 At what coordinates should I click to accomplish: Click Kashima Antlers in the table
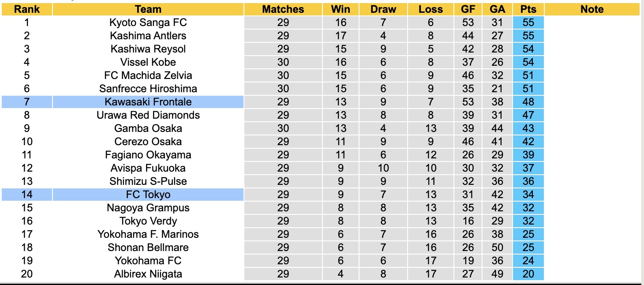pyautogui.click(x=148, y=36)
